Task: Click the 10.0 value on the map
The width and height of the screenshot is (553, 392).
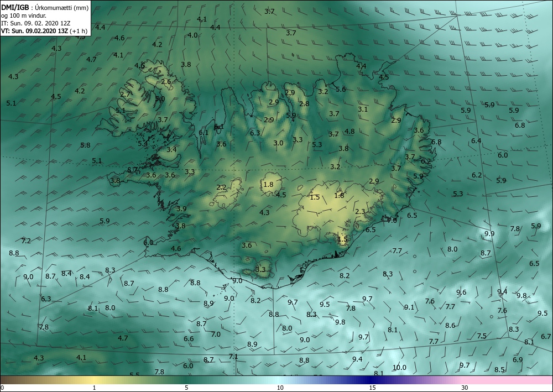Action: 400,367
